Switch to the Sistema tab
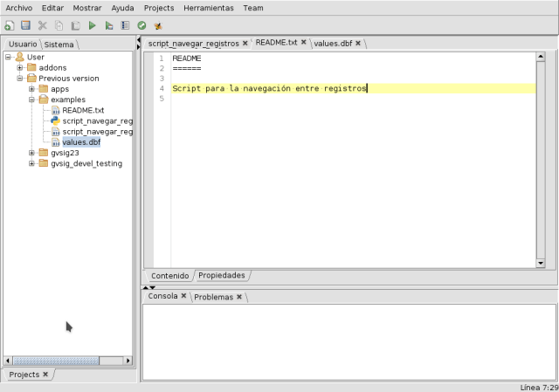This screenshot has width=559, height=392. click(x=59, y=45)
